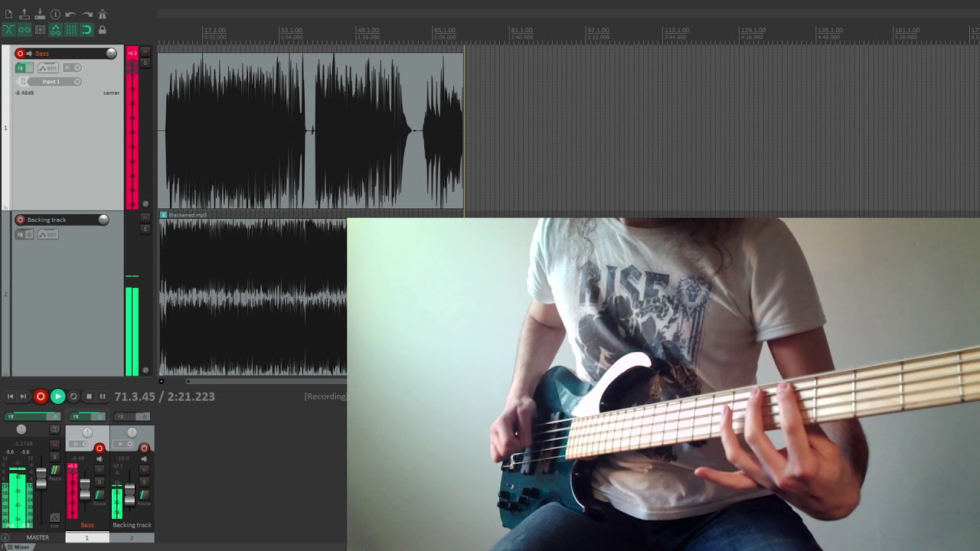Toggle the metronome icon
Image resolution: width=980 pixels, height=551 pixels.
pos(103,15)
